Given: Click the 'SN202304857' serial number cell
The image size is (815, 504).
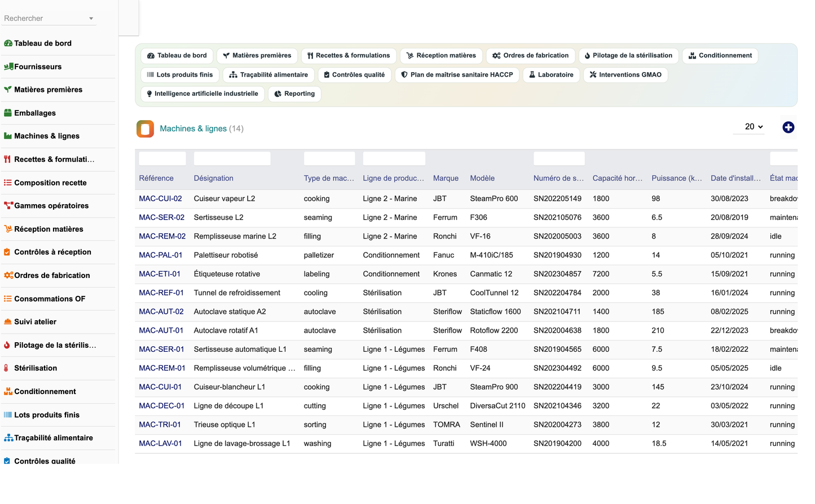Looking at the screenshot, I should [557, 275].
